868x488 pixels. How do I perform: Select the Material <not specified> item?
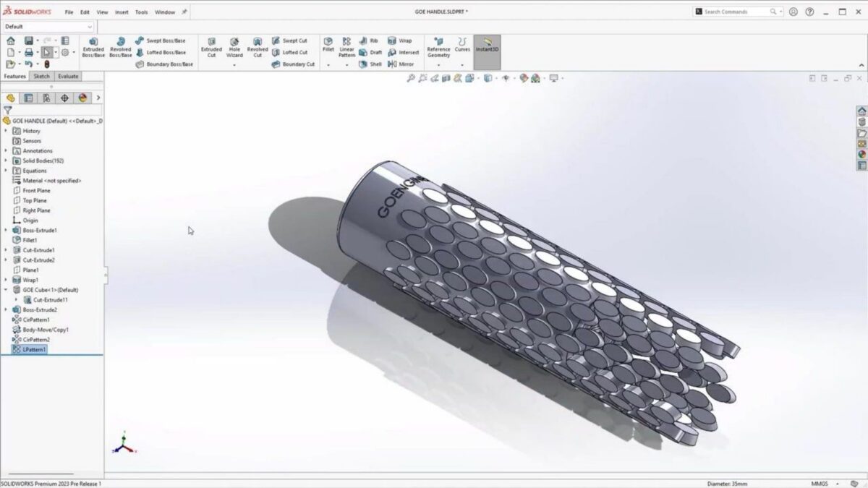tap(46, 180)
